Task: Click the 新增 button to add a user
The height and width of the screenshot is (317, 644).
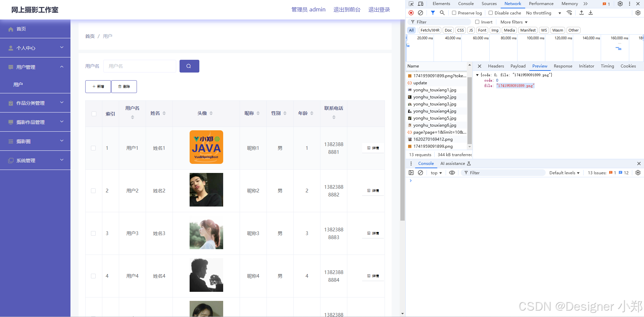Action: click(x=98, y=86)
